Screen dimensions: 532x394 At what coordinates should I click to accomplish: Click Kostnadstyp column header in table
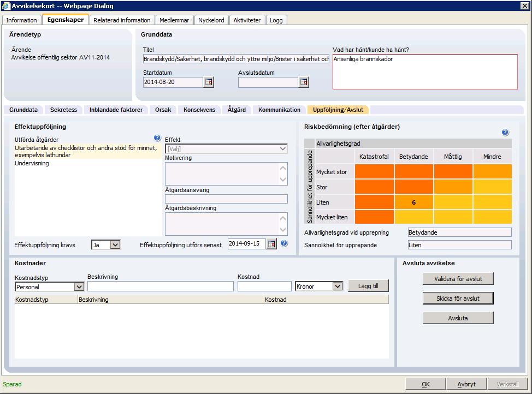pyautogui.click(x=46, y=300)
